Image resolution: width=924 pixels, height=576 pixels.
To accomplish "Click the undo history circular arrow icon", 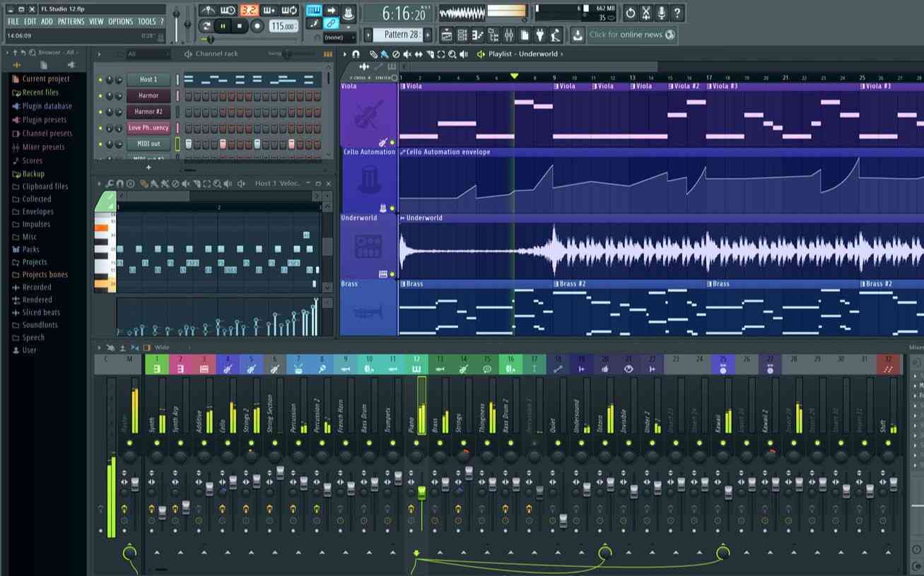I will (x=630, y=13).
